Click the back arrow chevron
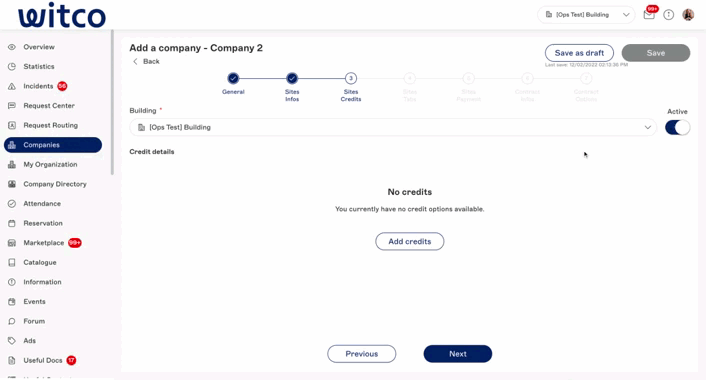 pos(135,61)
